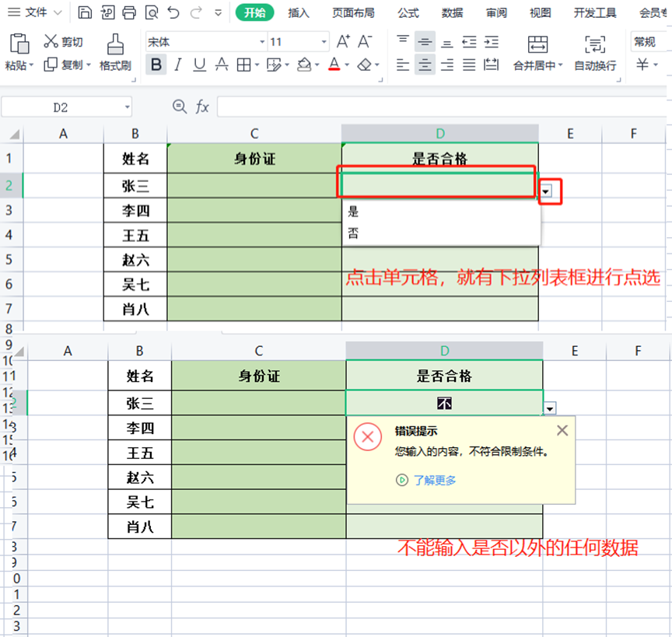Open quick access customize arrow
The width and height of the screenshot is (672, 637).
pyautogui.click(x=219, y=13)
